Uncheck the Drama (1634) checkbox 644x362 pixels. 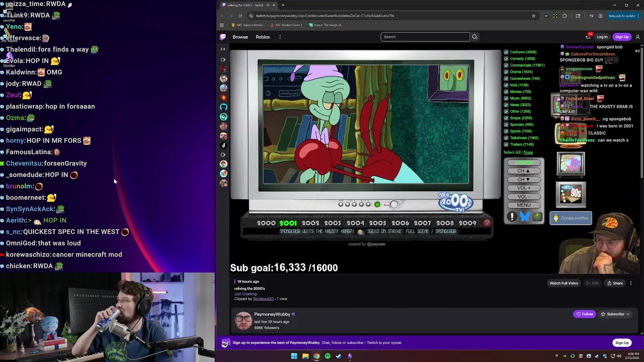tap(506, 71)
